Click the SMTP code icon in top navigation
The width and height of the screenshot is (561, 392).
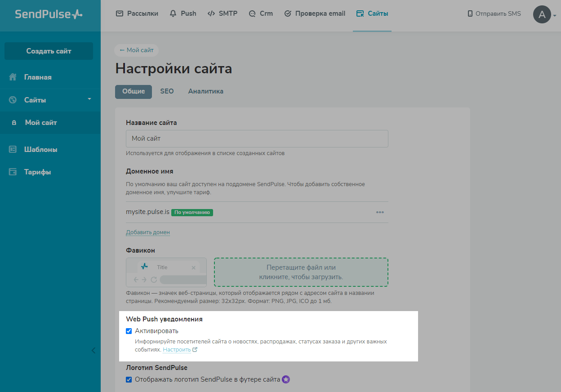point(210,13)
